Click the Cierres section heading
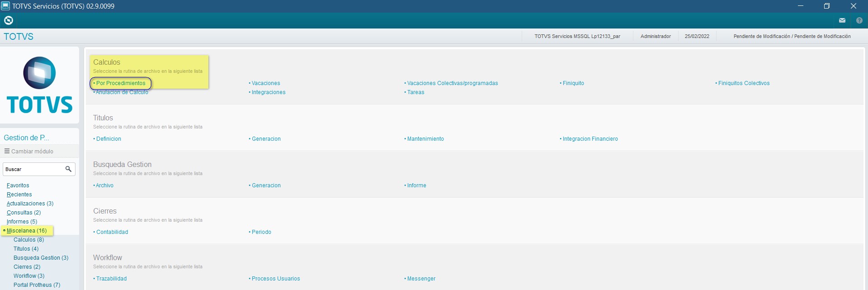 pos(105,211)
